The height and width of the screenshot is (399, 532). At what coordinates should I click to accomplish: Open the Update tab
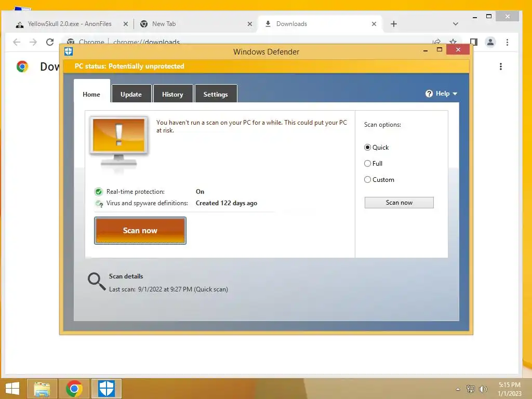(131, 94)
